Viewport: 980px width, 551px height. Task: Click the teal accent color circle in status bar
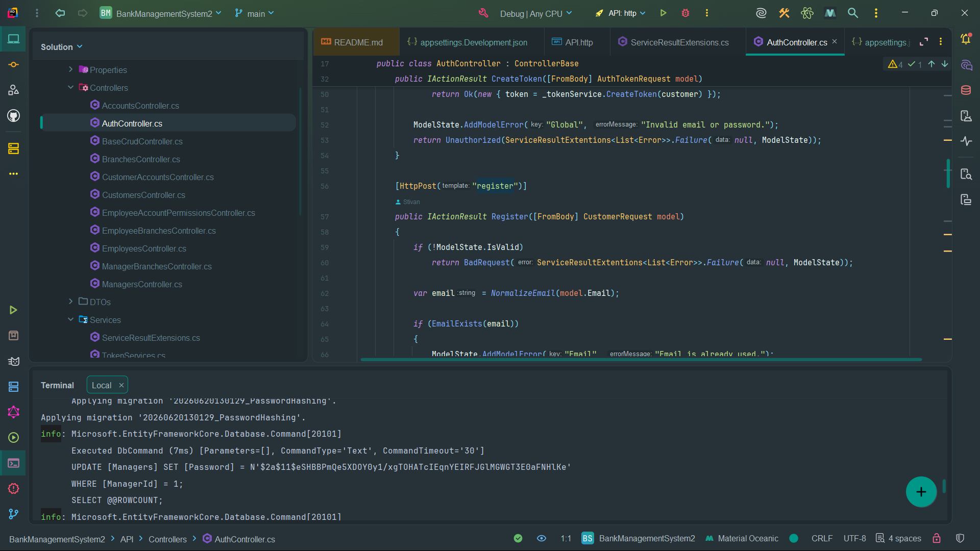(794, 538)
